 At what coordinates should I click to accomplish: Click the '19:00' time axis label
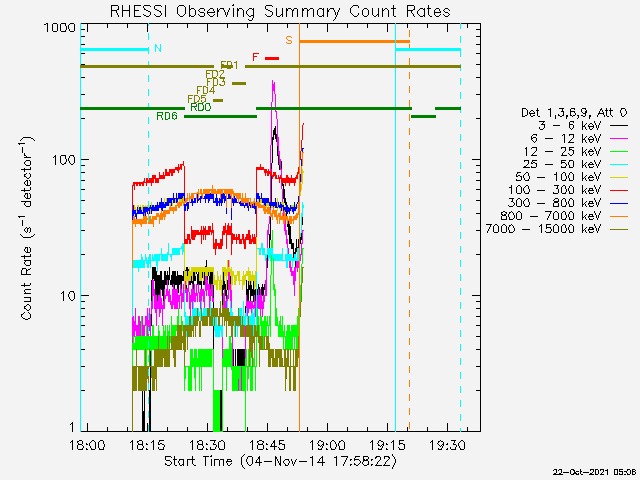coord(327,445)
